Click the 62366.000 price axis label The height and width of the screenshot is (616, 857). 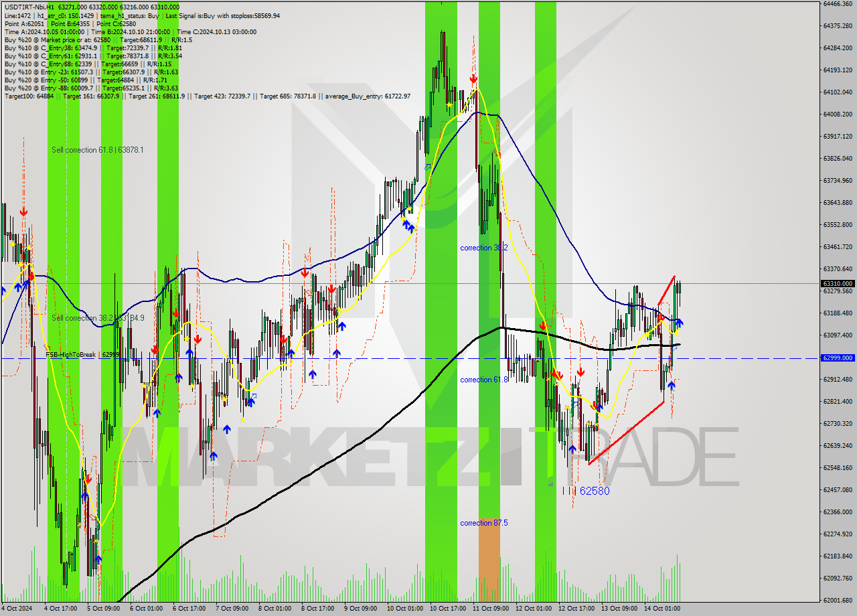[x=837, y=512]
